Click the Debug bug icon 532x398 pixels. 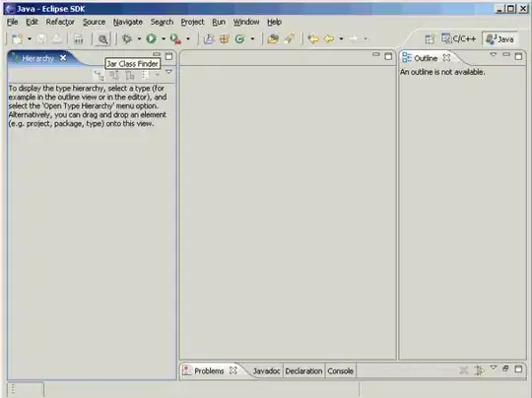(127, 38)
